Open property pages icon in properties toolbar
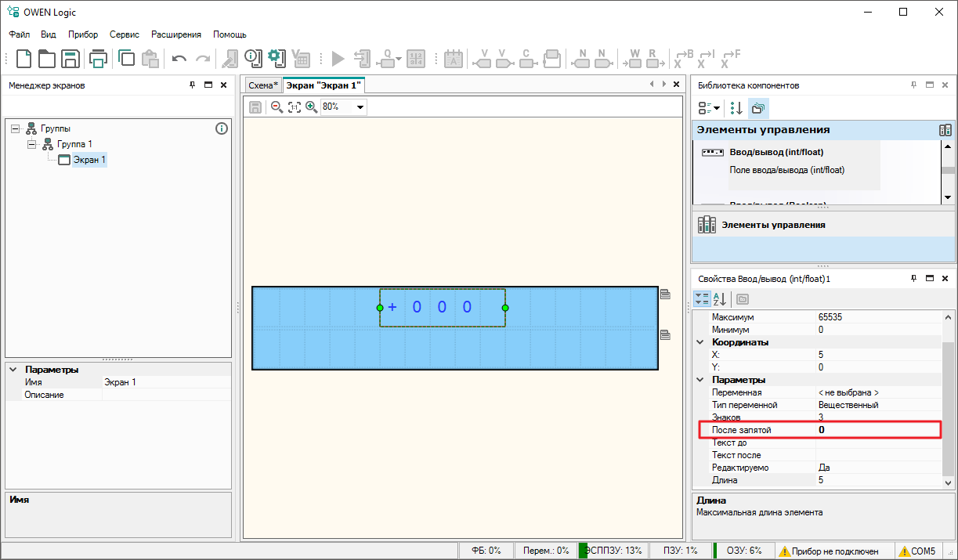 [743, 299]
